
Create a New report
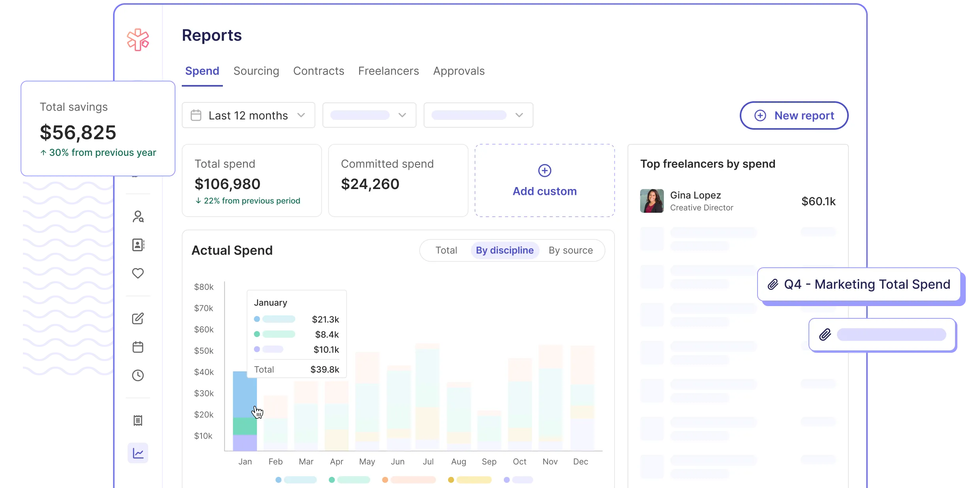coord(794,115)
